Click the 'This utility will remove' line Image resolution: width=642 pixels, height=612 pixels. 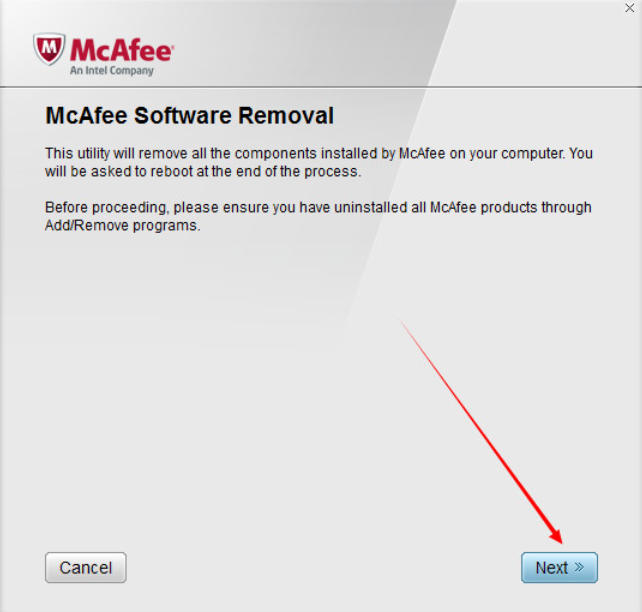pos(319,154)
